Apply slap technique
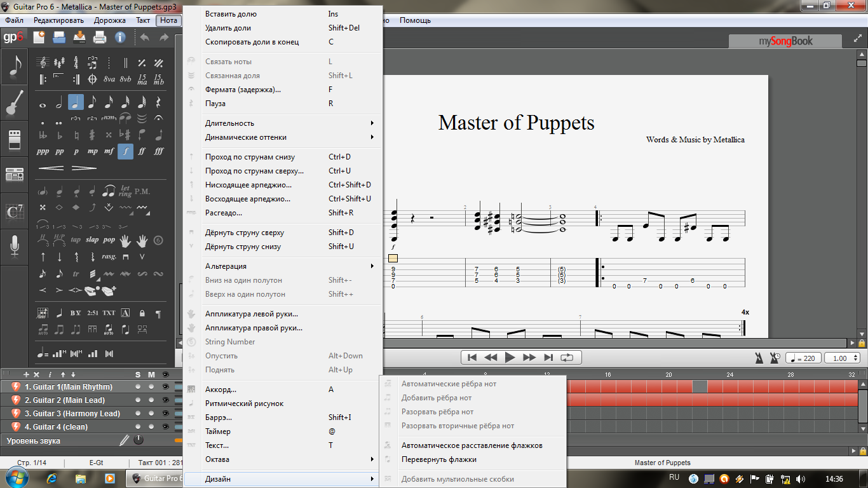 click(x=92, y=240)
